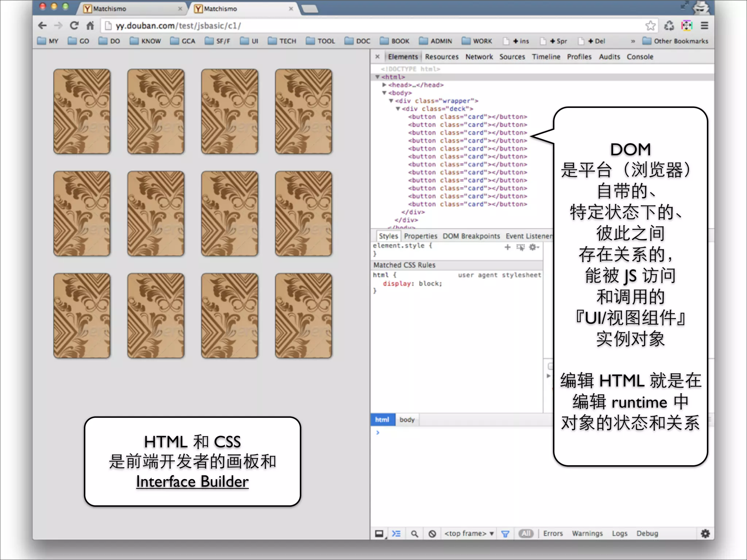This screenshot has height=560, width=747.
Task: Collapse the html node in DOM tree
Action: coord(378,77)
